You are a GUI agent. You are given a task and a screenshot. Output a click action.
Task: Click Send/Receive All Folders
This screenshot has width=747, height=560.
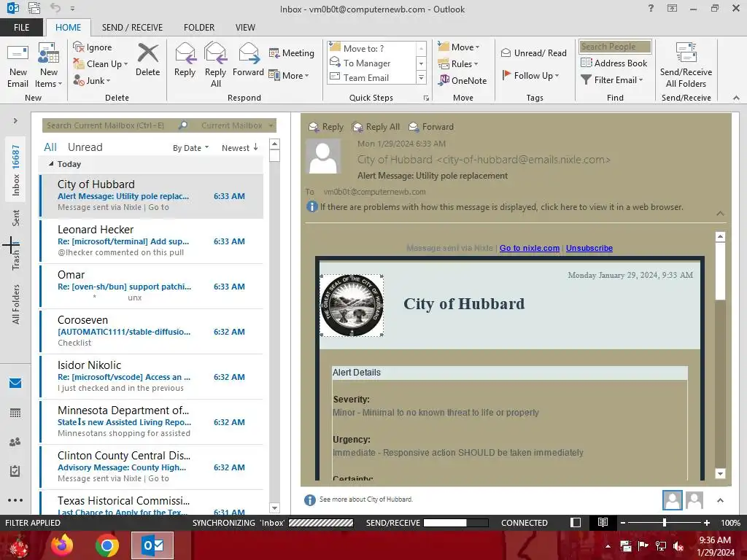click(686, 66)
